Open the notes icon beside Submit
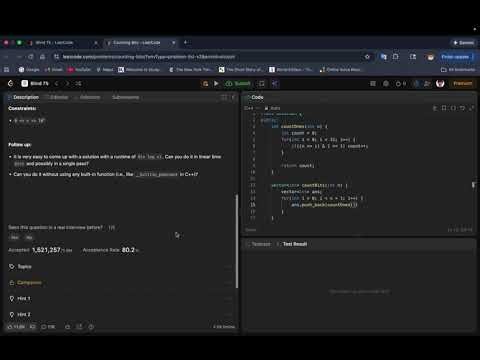Viewport: 480px width, 360px height. [262, 84]
